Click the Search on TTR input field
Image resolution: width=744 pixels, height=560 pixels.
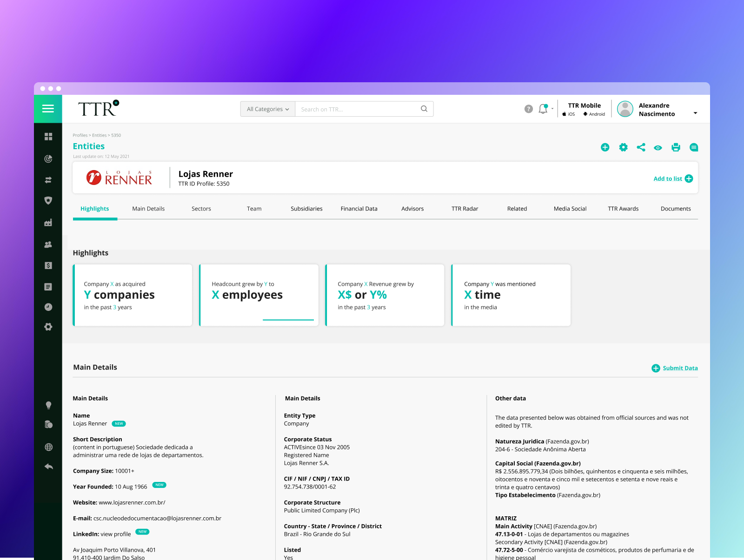click(358, 109)
